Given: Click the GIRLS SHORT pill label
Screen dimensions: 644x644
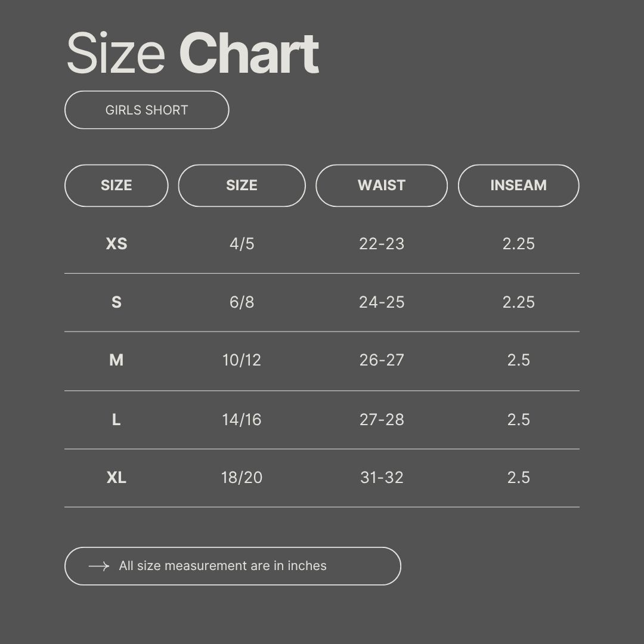Looking at the screenshot, I should [x=147, y=110].
